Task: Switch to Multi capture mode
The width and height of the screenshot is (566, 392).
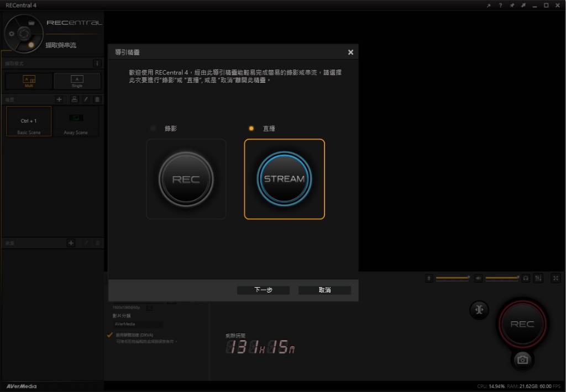Action: (x=29, y=81)
